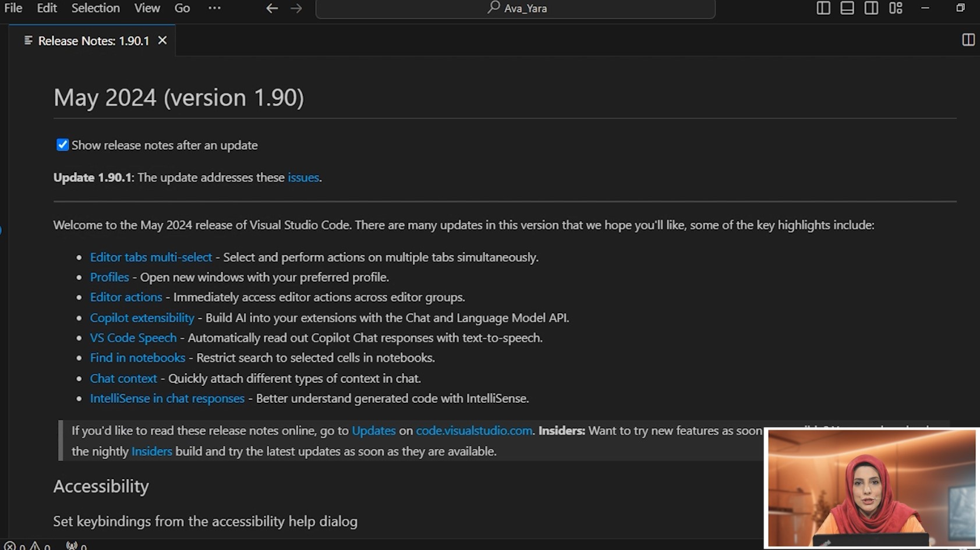980x550 pixels.
Task: Restore down the VS Code window
Action: pos(960,8)
